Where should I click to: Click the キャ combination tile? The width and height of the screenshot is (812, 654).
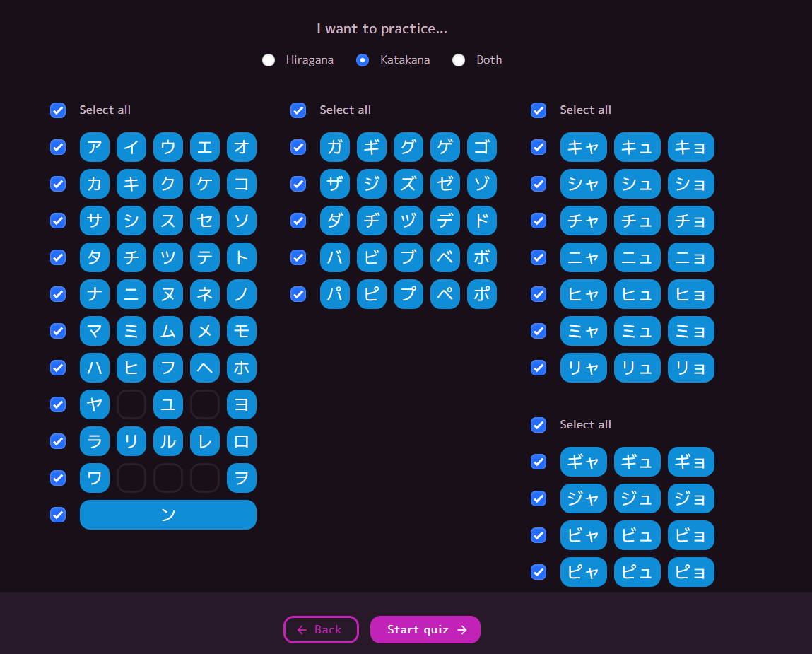584,147
